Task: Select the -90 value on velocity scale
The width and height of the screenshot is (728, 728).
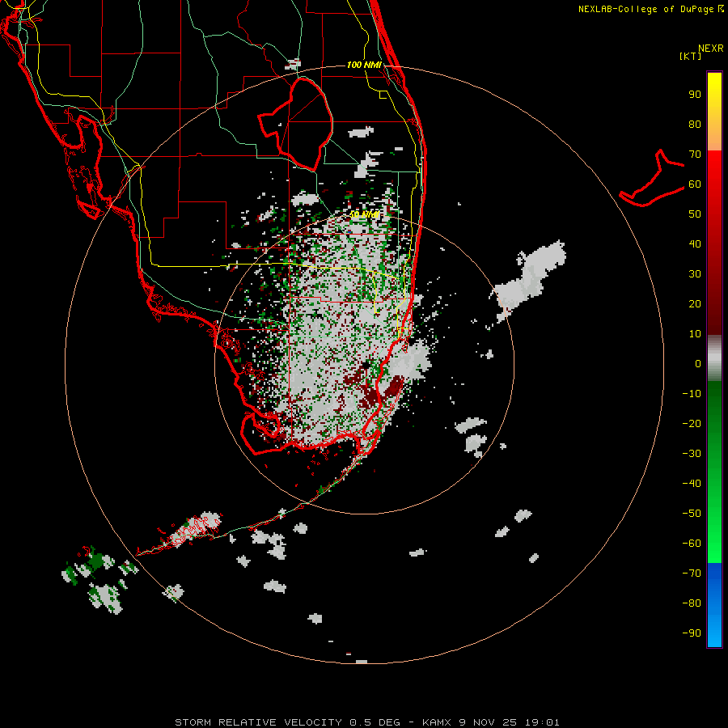Action: (692, 633)
